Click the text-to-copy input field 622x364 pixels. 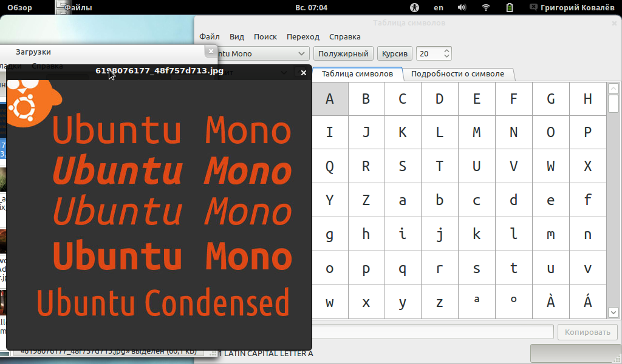click(432, 332)
